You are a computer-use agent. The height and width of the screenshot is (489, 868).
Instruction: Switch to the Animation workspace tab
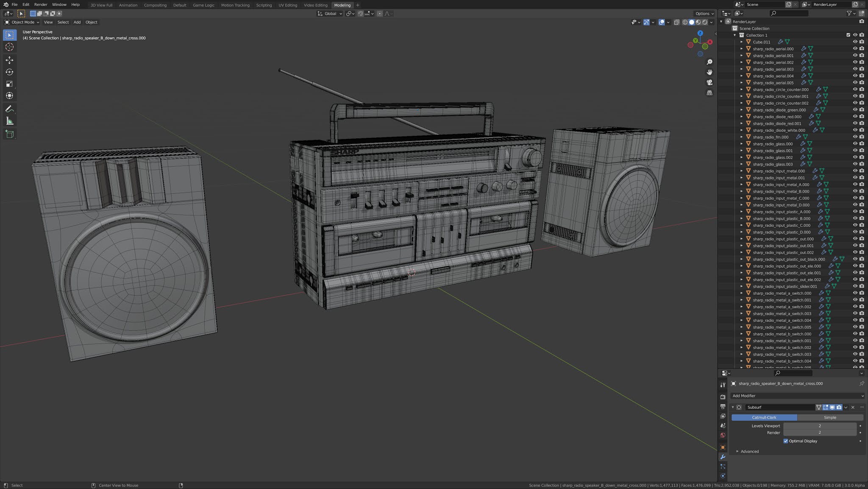click(x=128, y=5)
